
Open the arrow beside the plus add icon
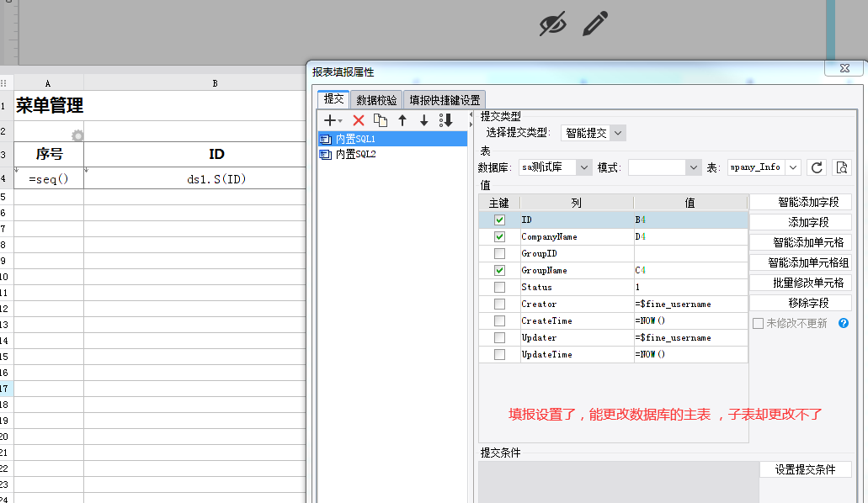click(340, 120)
